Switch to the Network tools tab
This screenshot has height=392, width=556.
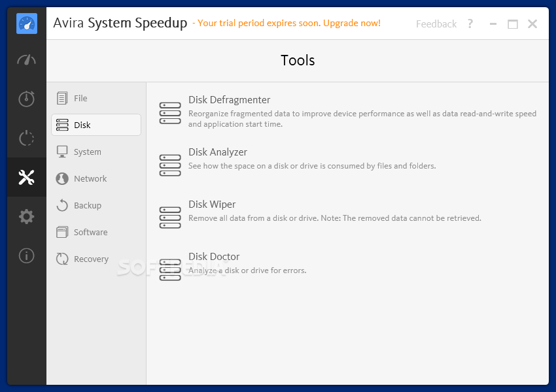[96, 178]
